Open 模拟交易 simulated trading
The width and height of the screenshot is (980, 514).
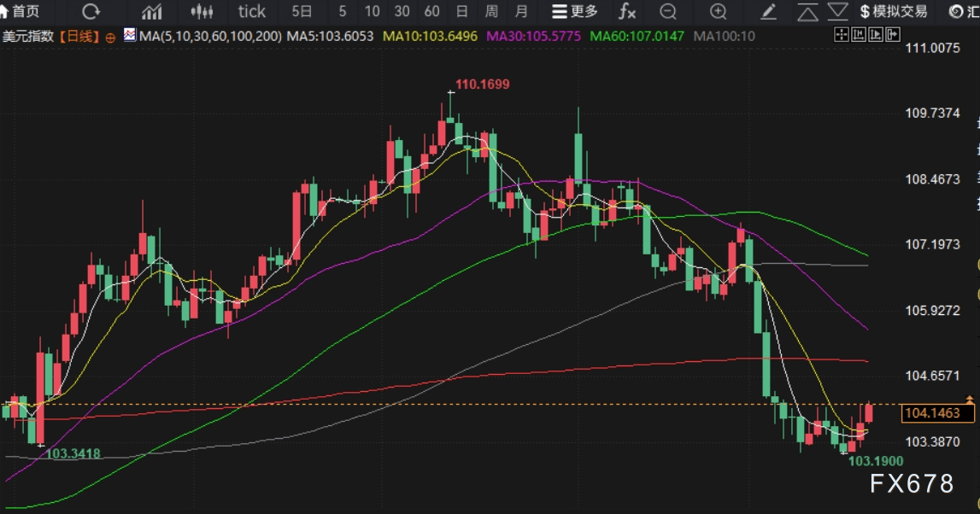[x=893, y=12]
